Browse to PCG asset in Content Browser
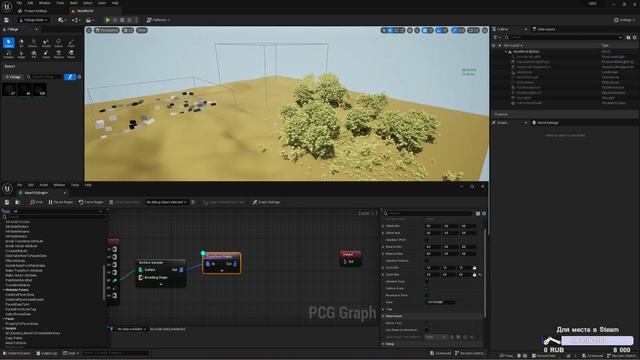Screen dimensions: 640x360 pyautogui.click(x=18, y=202)
